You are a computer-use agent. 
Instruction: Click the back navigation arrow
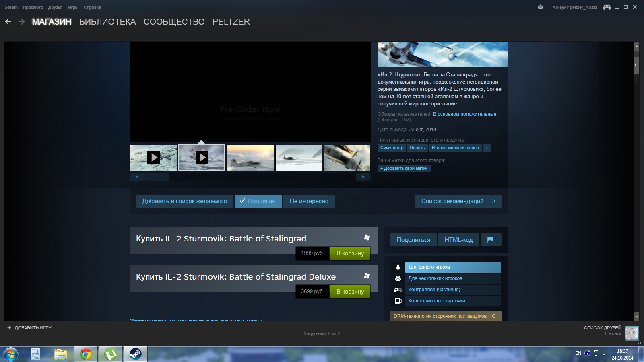[8, 22]
